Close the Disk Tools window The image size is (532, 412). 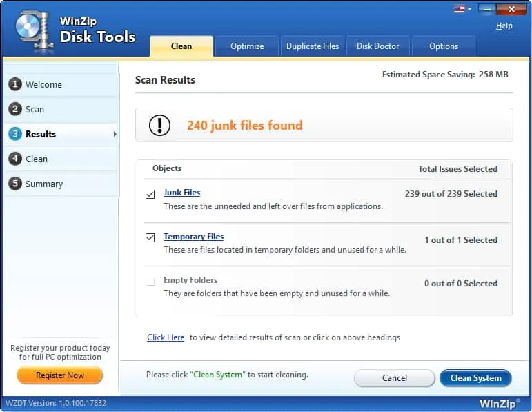click(511, 9)
